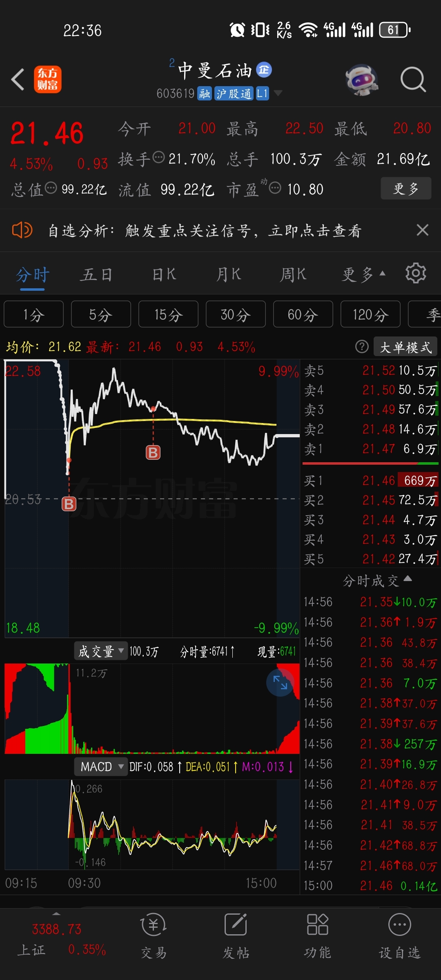Tap the intraday price chart
This screenshot has width=441, height=980.
(152, 498)
